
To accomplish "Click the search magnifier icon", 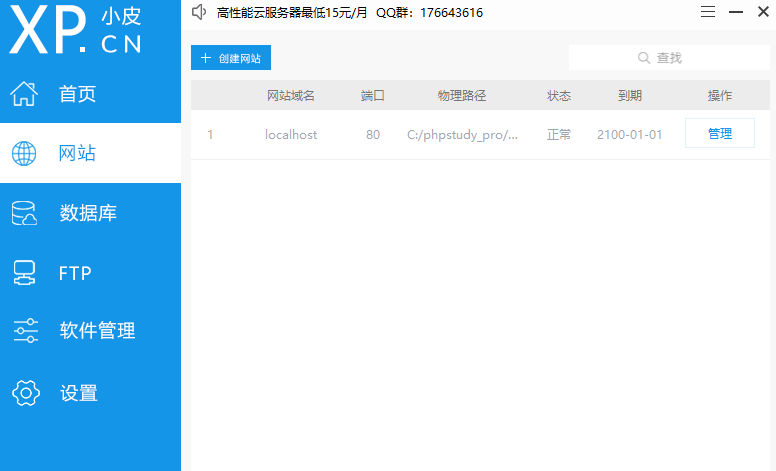I will click(643, 58).
